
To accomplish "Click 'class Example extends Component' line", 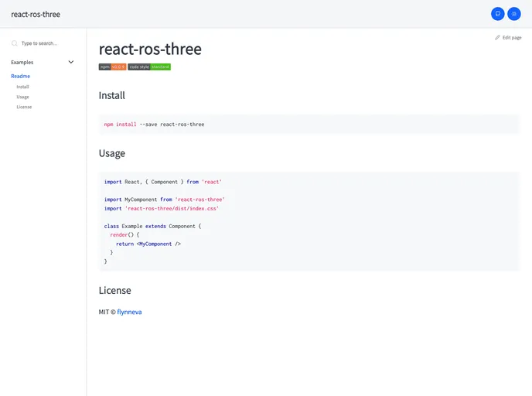I will coord(152,226).
